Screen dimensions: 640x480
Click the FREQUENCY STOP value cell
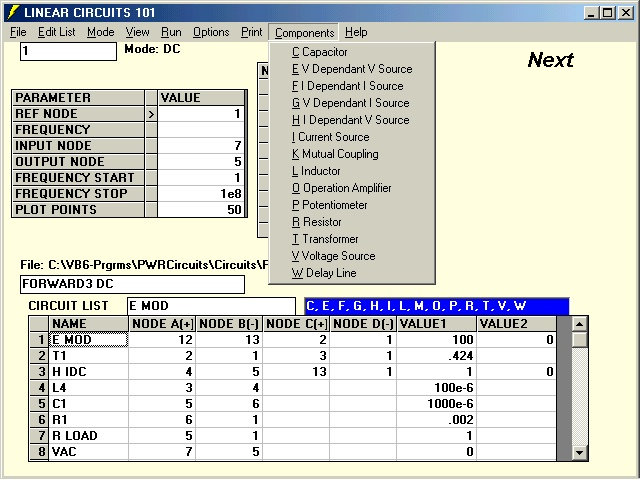(201, 194)
